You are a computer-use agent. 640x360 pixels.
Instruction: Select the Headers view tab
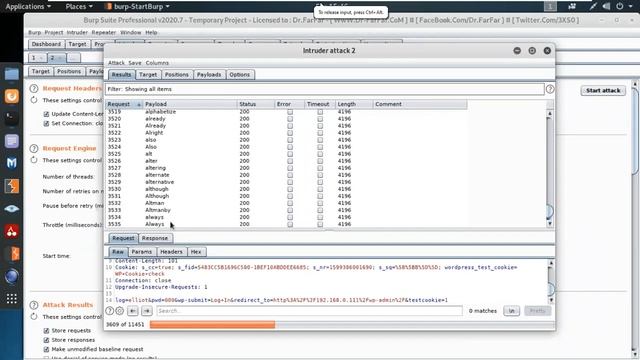(171, 252)
